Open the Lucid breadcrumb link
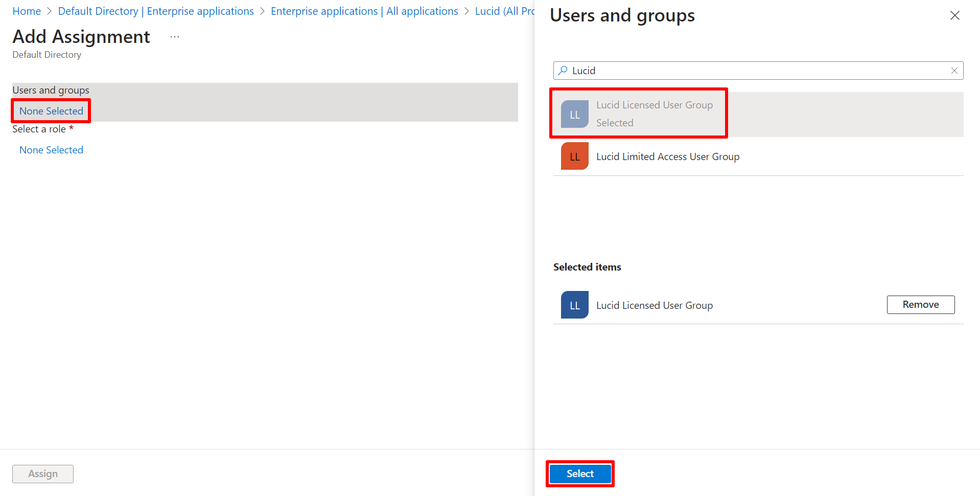This screenshot has width=980, height=496. tap(505, 11)
